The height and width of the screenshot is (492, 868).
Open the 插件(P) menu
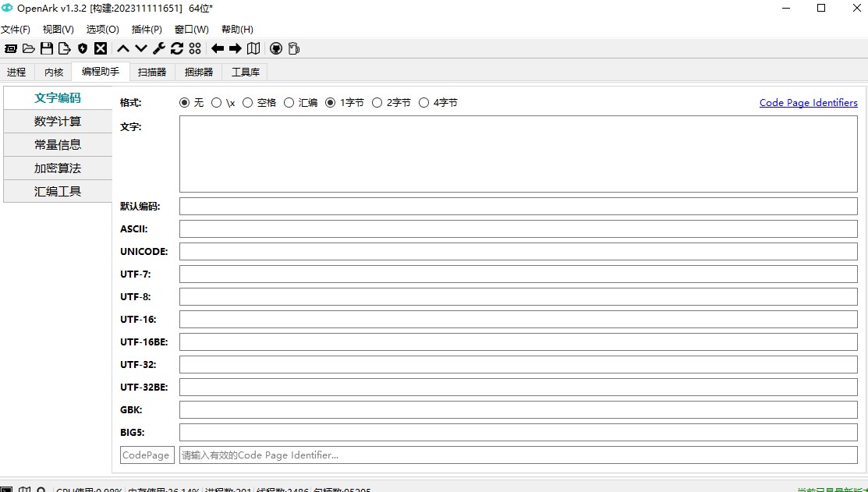(147, 30)
